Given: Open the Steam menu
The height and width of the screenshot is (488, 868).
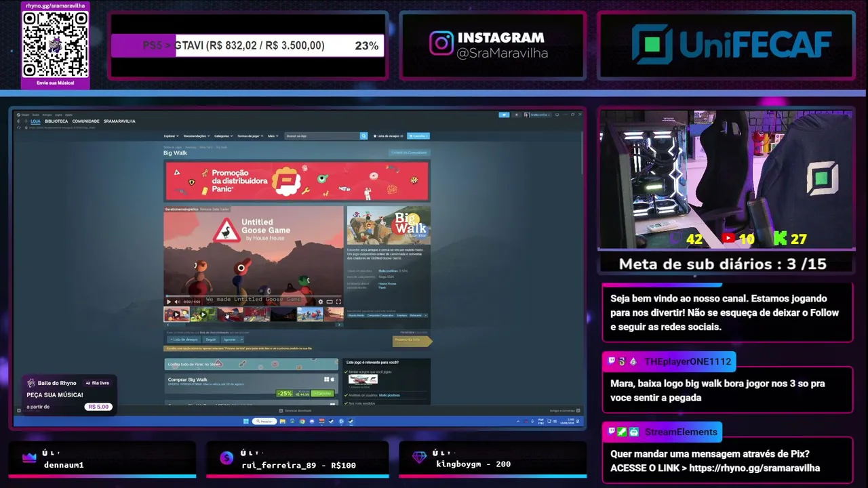Looking at the screenshot, I should click(x=24, y=115).
